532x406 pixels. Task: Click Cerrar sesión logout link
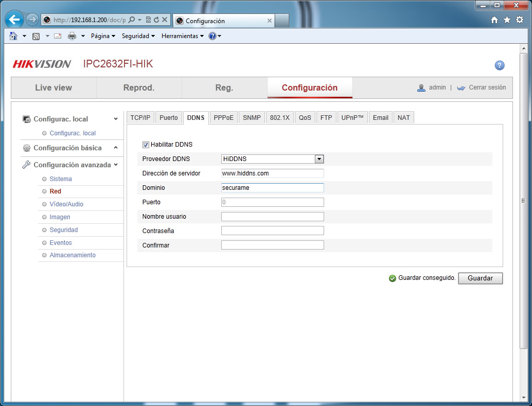[x=487, y=87]
